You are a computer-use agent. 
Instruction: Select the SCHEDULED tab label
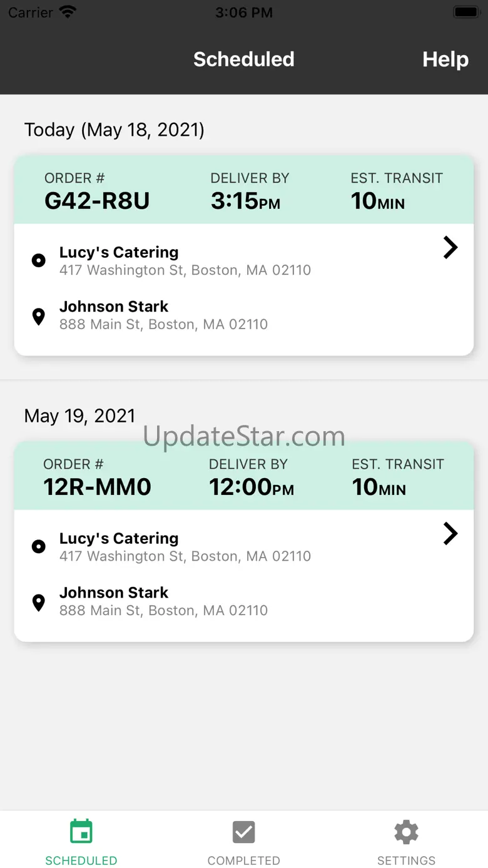click(81, 860)
